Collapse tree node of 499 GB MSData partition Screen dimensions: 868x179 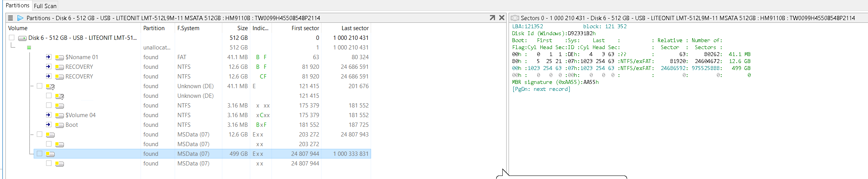tap(32, 153)
